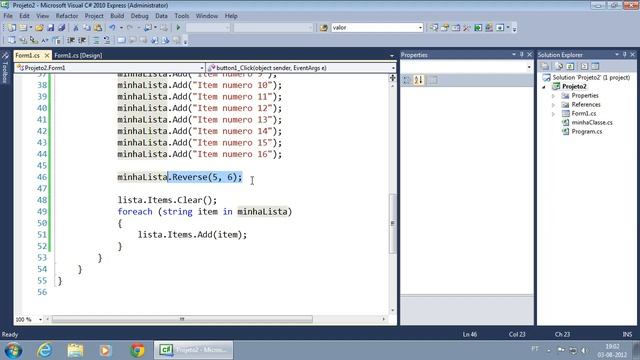
Task: Click the New Project toolbar icon
Action: [x=11, y=28]
